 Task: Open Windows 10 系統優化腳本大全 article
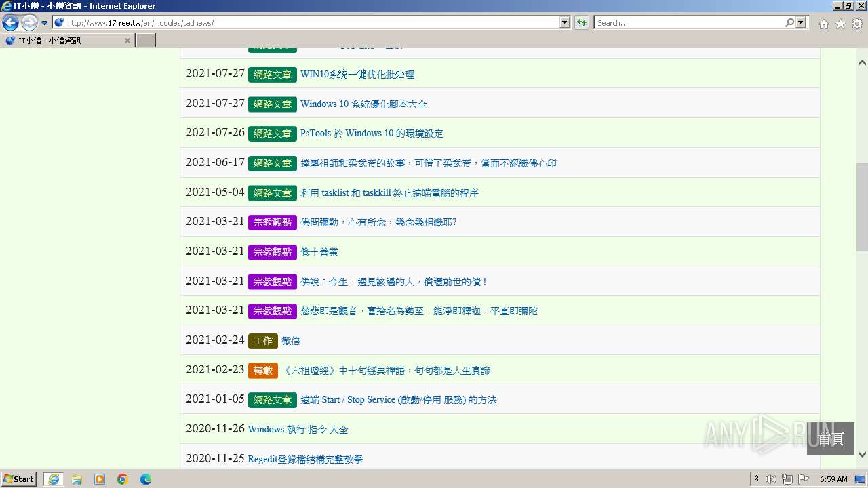tap(363, 104)
